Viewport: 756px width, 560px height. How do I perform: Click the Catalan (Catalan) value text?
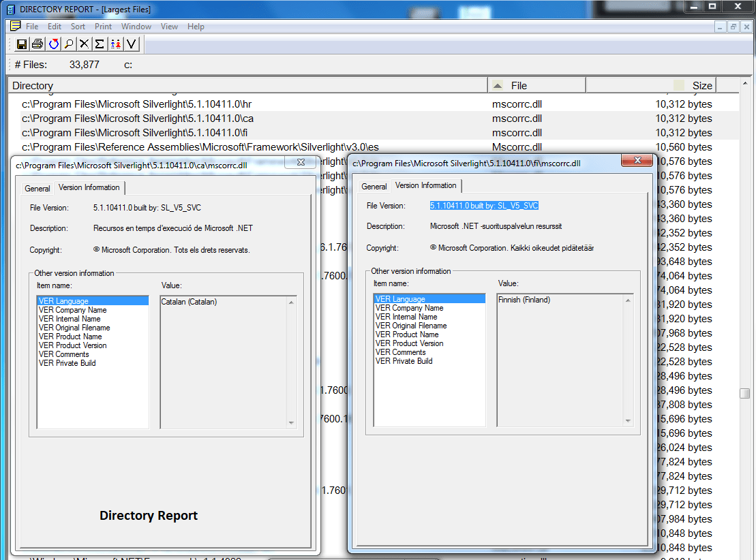click(189, 302)
